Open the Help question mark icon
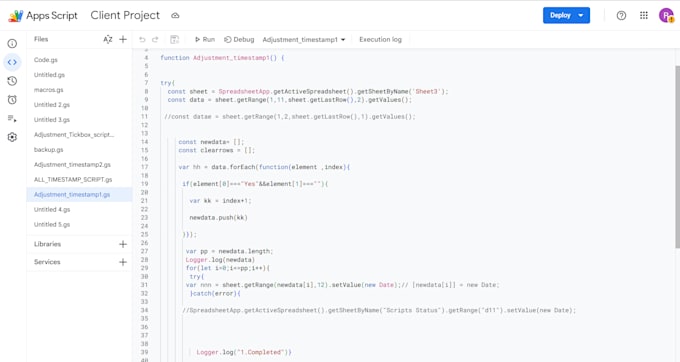Screen dimensions: 680x362 [x=621, y=16]
